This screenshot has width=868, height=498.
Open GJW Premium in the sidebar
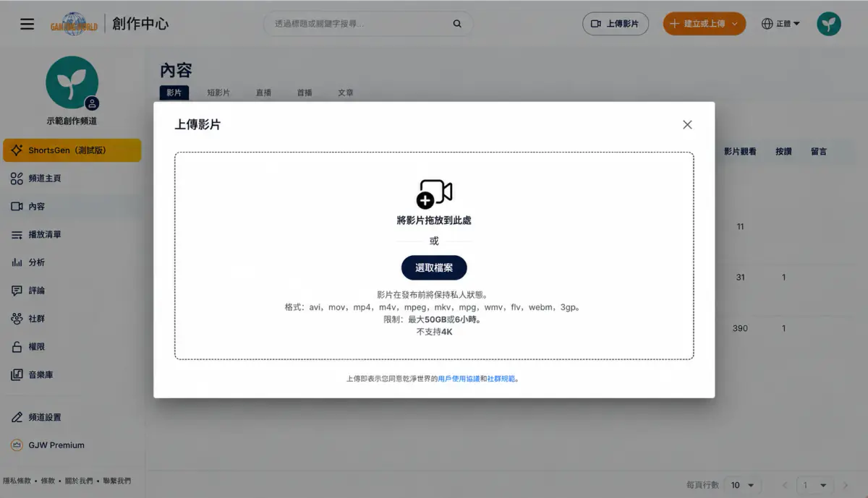point(72,445)
